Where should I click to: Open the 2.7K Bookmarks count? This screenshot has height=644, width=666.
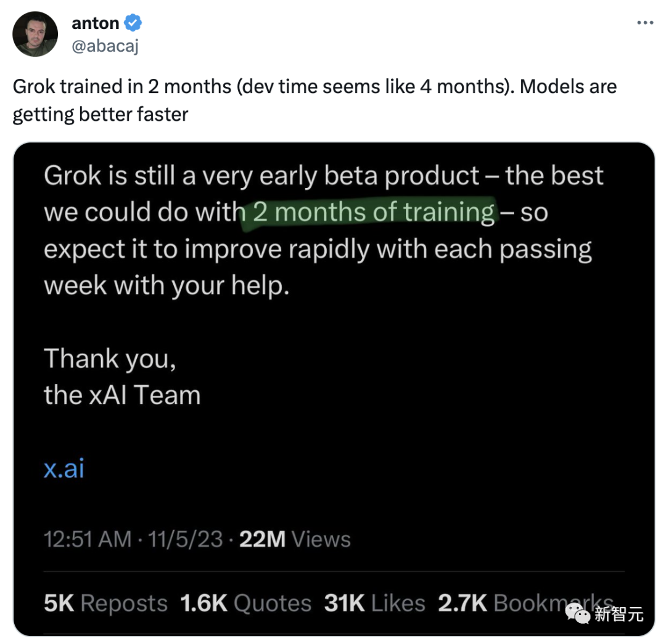(526, 603)
